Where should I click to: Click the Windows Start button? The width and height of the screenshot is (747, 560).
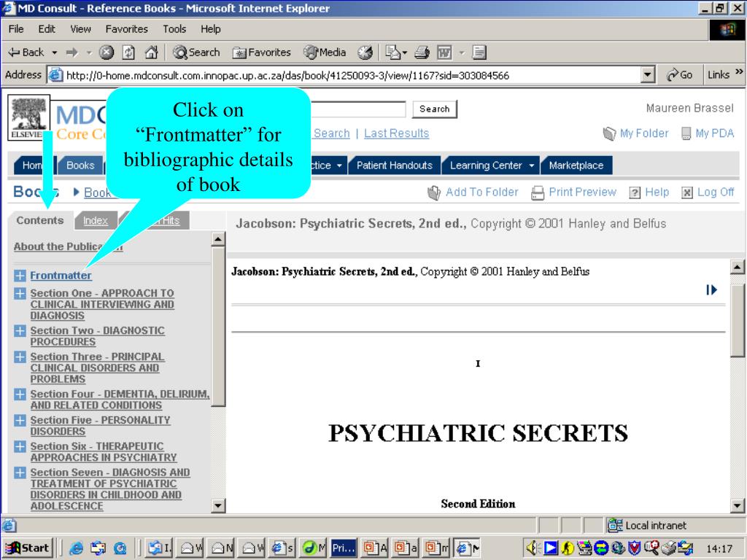[27, 548]
